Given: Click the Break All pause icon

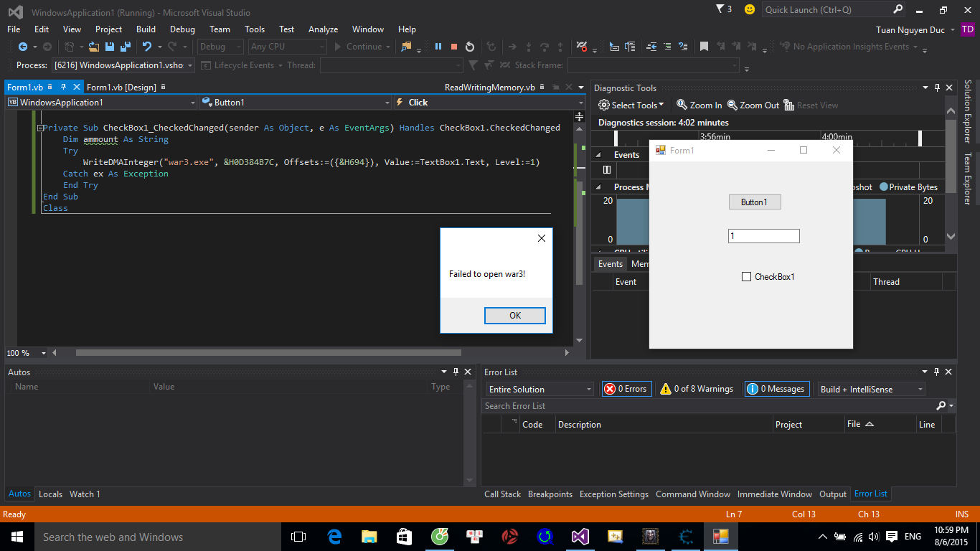Looking at the screenshot, I should (438, 47).
